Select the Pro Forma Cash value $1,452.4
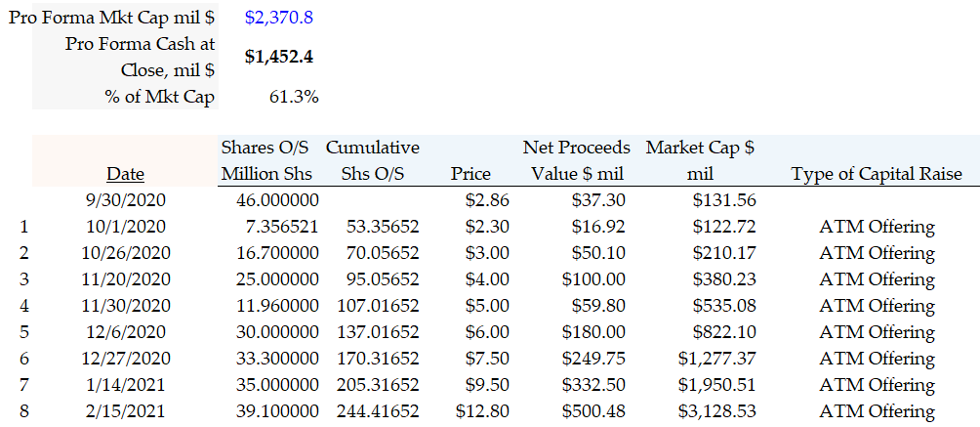Screen dimensions: 980x427 click(279, 57)
